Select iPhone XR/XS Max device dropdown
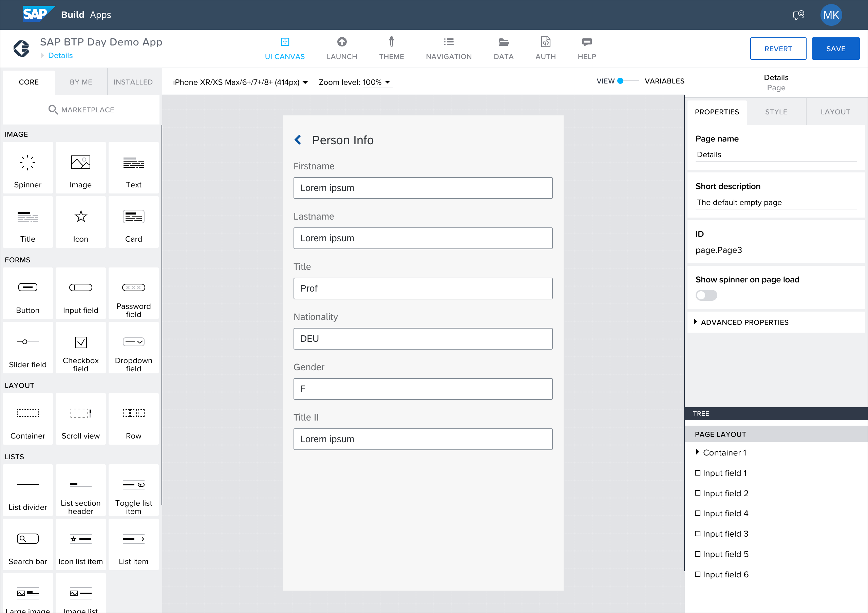868x613 pixels. 239,81
